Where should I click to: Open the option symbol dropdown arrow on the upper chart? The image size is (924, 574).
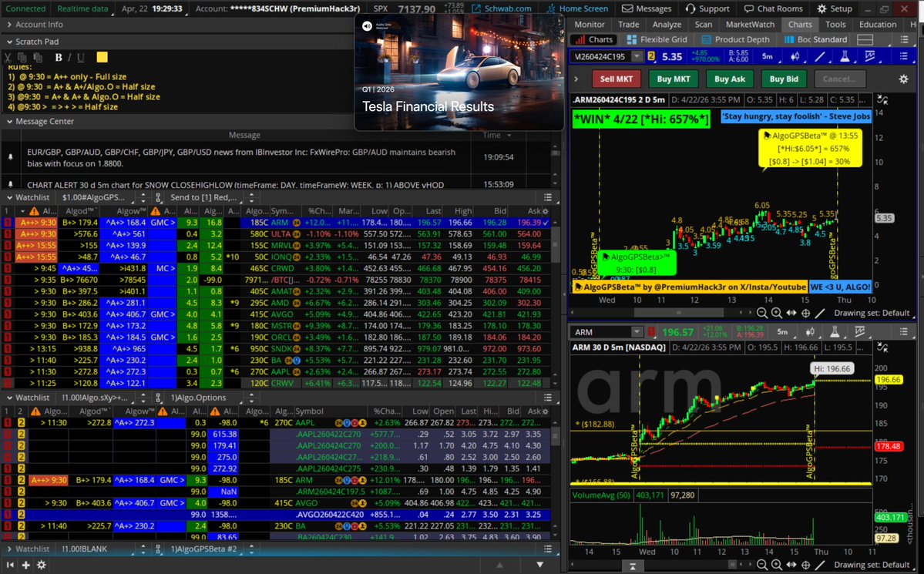click(x=637, y=56)
